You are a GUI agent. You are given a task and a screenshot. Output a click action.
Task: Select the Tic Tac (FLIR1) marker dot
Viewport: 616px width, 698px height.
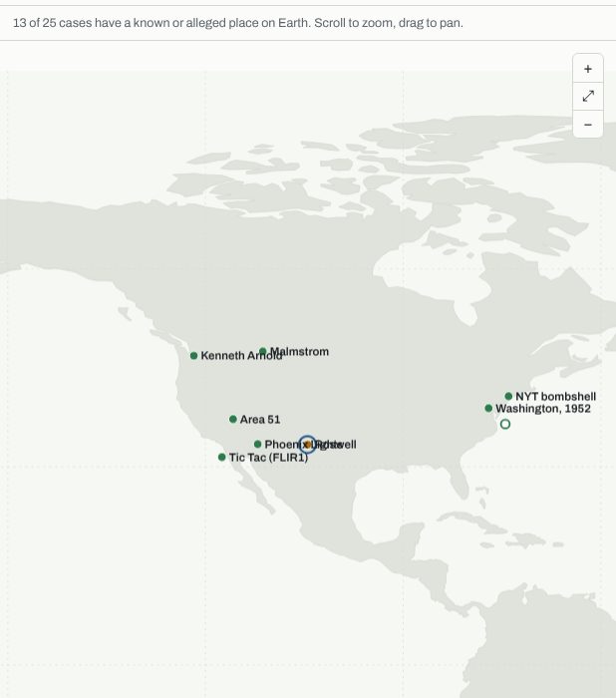click(x=221, y=457)
